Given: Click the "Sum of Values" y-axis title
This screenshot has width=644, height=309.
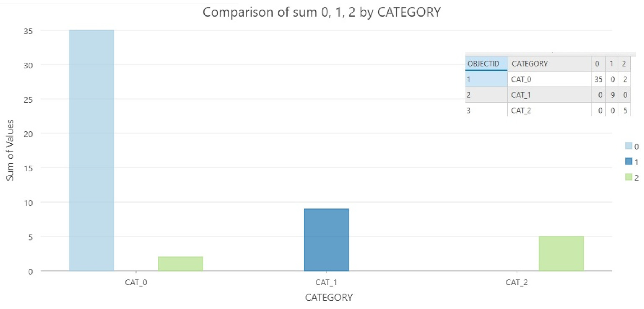Looking at the screenshot, I should (x=10, y=150).
